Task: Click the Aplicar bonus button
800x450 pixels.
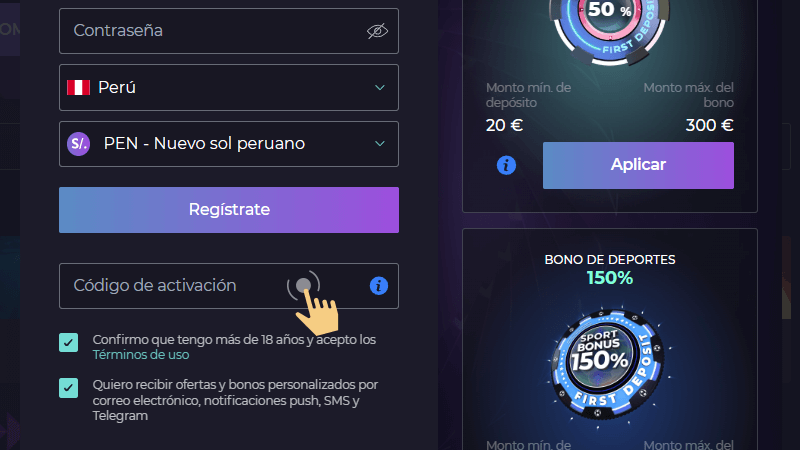Action: [x=638, y=165]
